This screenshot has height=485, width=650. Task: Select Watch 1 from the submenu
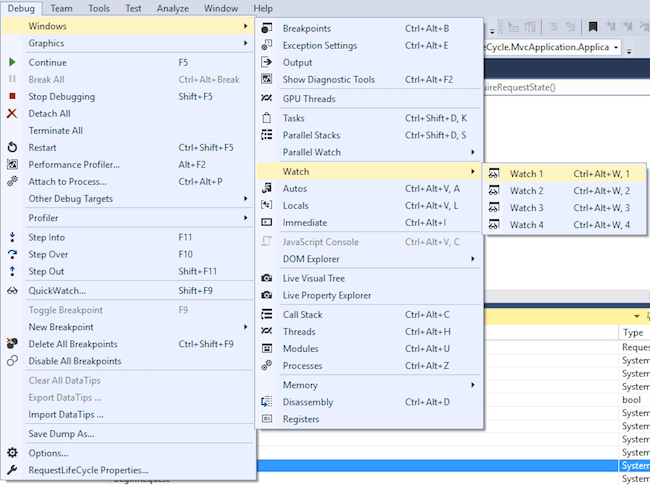click(x=564, y=174)
